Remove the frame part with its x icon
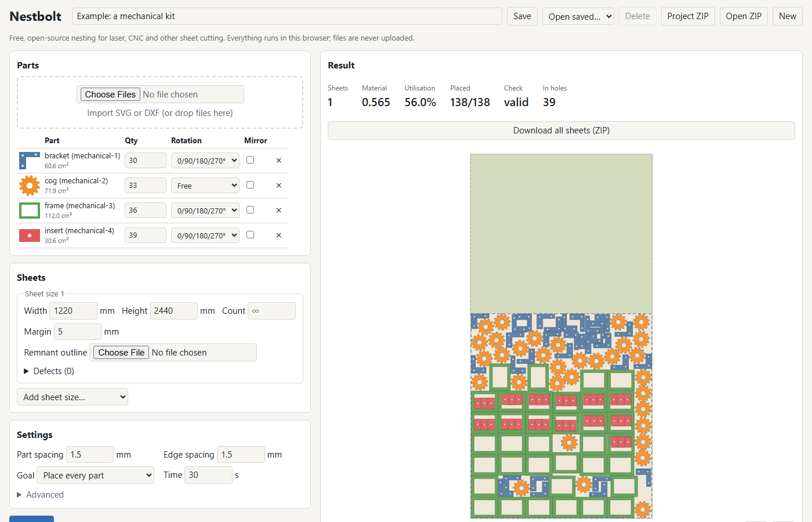 click(x=279, y=211)
